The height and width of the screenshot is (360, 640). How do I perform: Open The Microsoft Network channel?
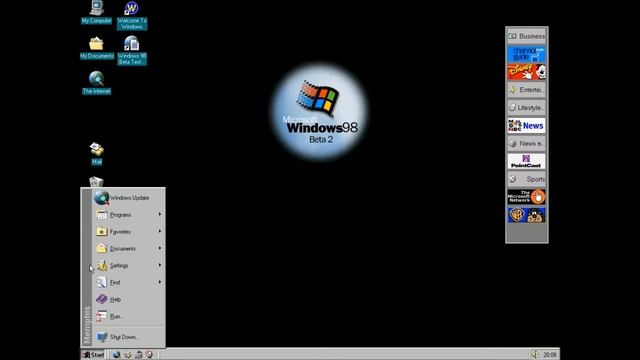(527, 197)
